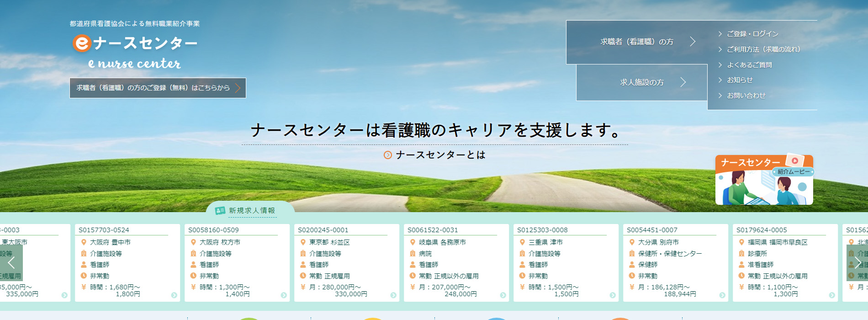Screen dimensions: 868x320
Task: Open job card S0054451-0007
Action: click(676, 263)
